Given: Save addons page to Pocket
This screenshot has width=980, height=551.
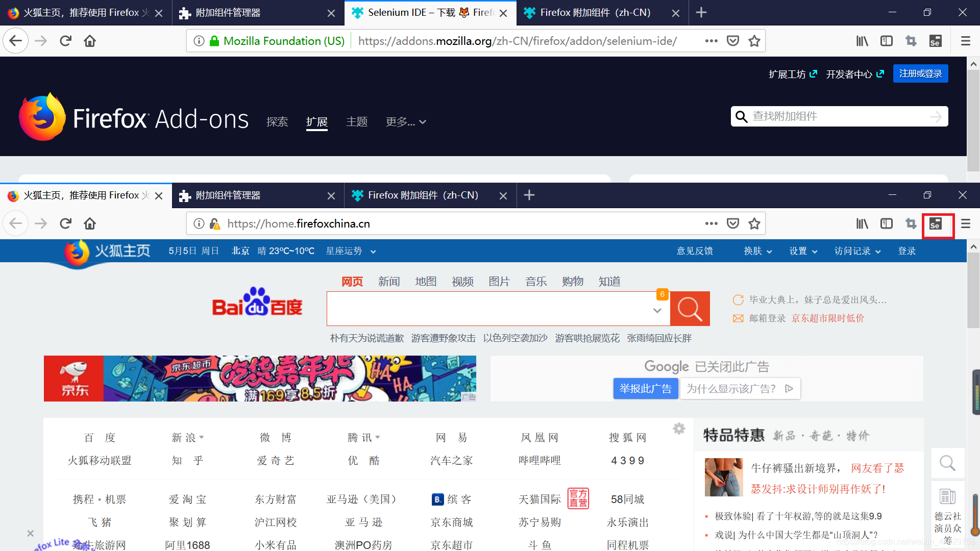Looking at the screenshot, I should [x=733, y=41].
